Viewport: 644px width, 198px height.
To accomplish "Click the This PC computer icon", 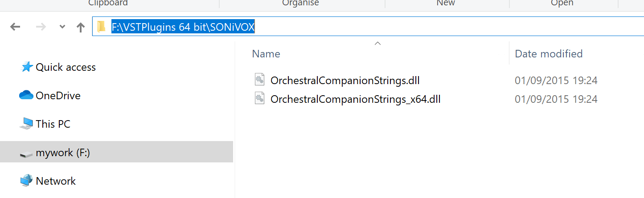I will [x=26, y=124].
